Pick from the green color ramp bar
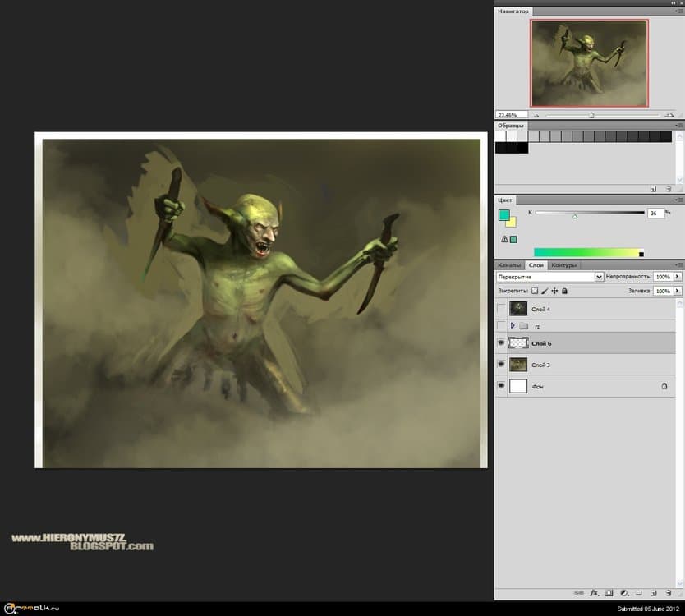 pyautogui.click(x=586, y=252)
